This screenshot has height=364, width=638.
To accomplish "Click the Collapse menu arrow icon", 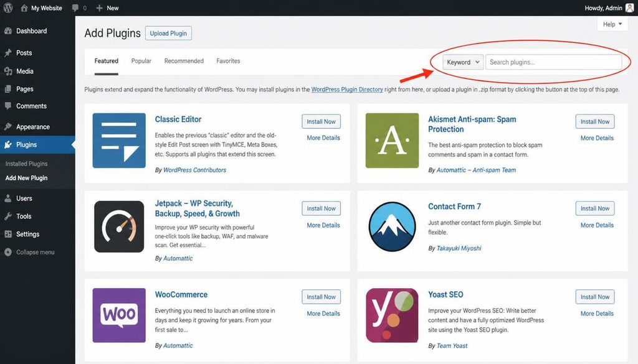I will tap(7, 252).
